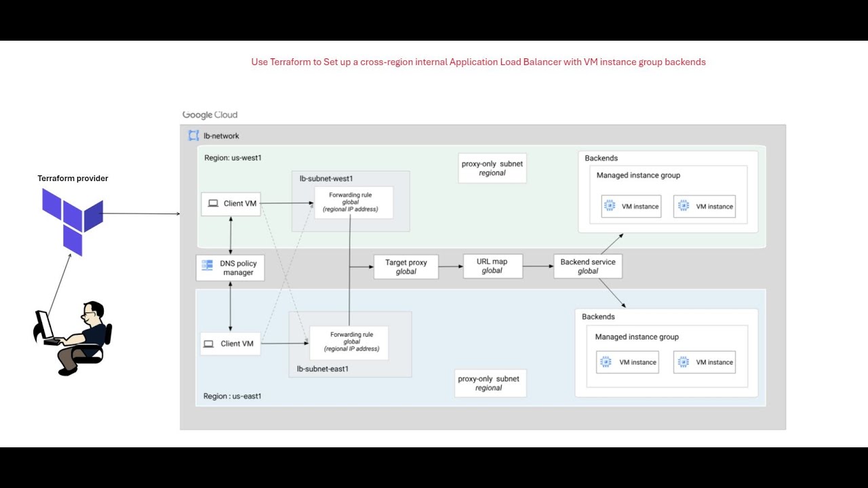This screenshot has width=868, height=488.
Task: Select "Managed instance group" label in us-east1
Action: pyautogui.click(x=637, y=337)
